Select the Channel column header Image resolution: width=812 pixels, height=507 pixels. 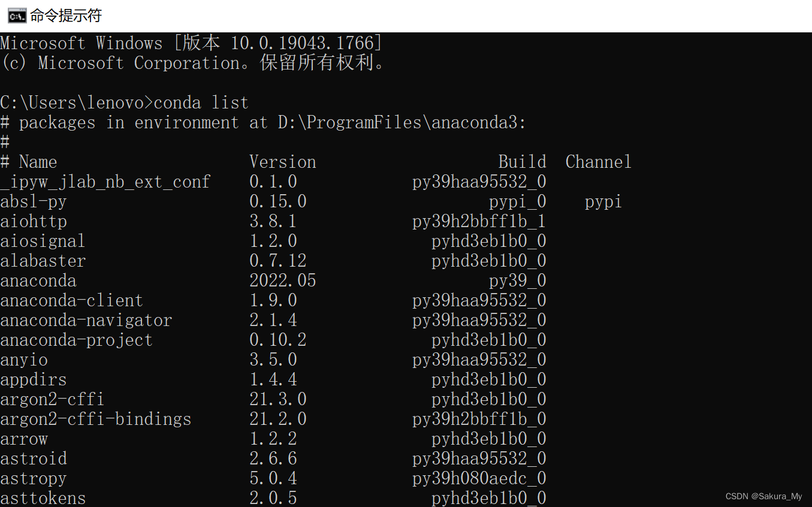click(x=598, y=162)
